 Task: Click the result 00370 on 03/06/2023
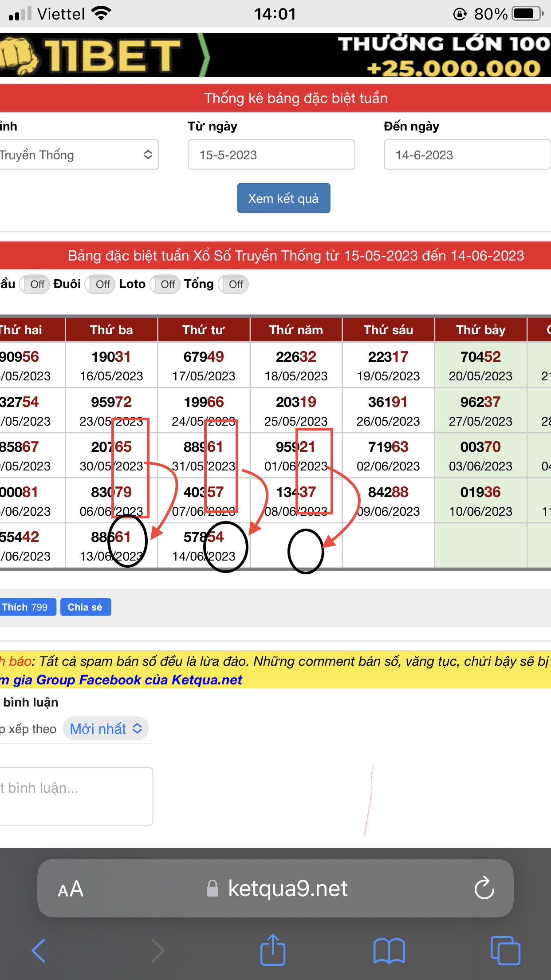tap(480, 447)
